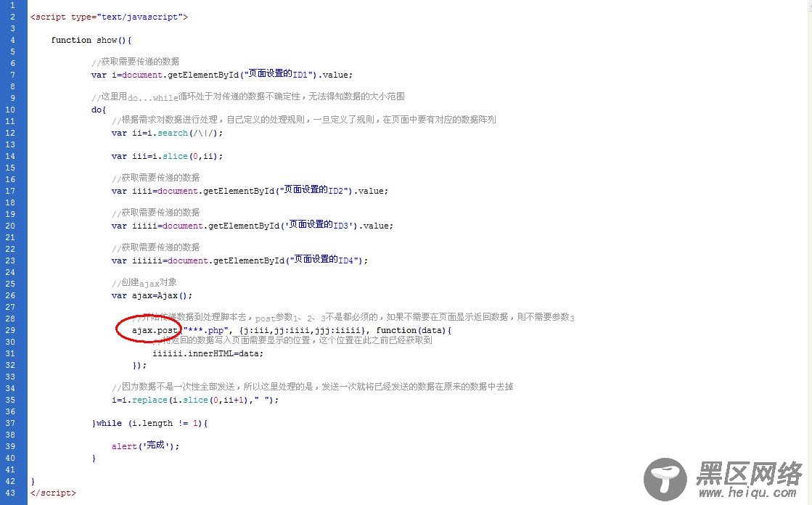Click the line assigning iiii from "页面设置的ID2"
812x505 pixels.
pos(250,190)
